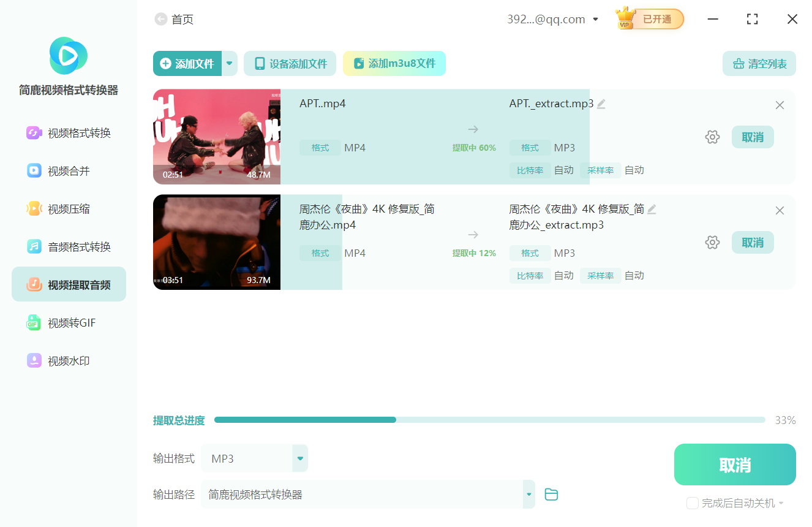Switch to 视频合并 tab
The image size is (812, 527).
[x=69, y=171]
